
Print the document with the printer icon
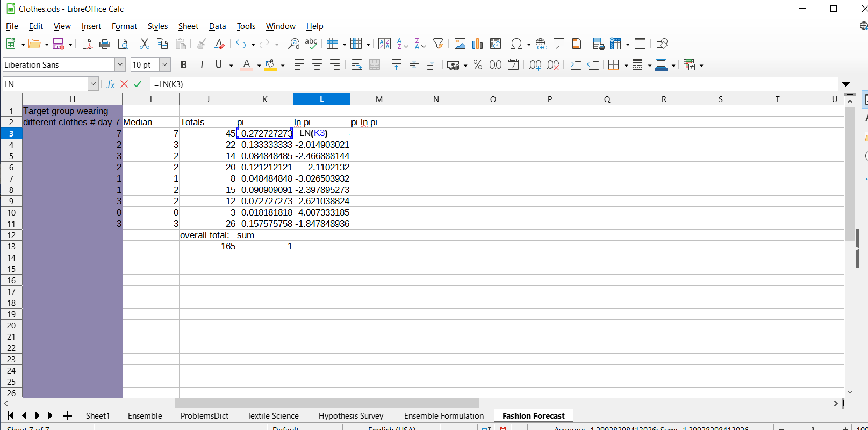(105, 44)
